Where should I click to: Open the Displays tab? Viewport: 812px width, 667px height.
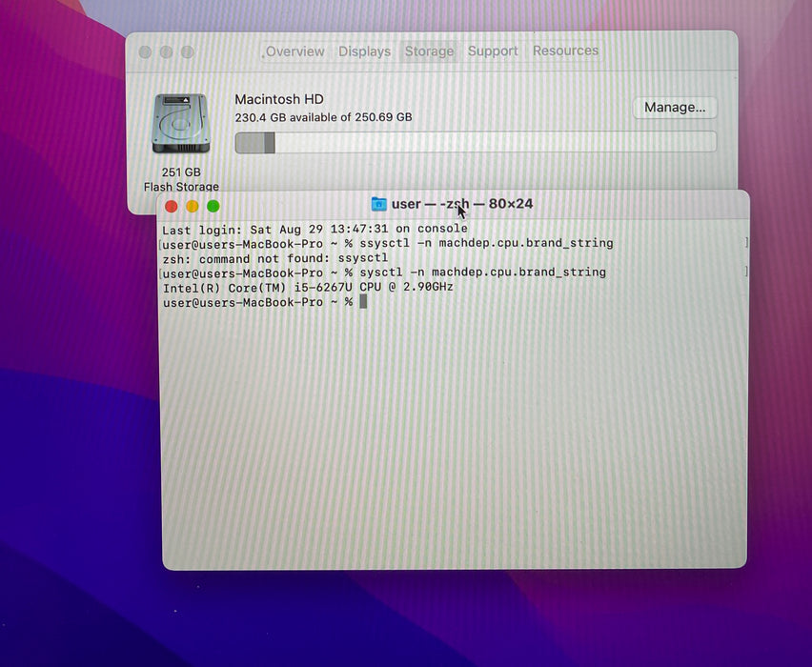pyautogui.click(x=364, y=51)
